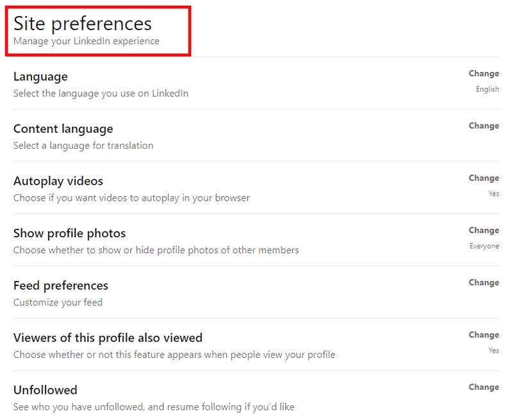Click the "Customize your feed" description
The width and height of the screenshot is (513, 420).
tap(58, 302)
